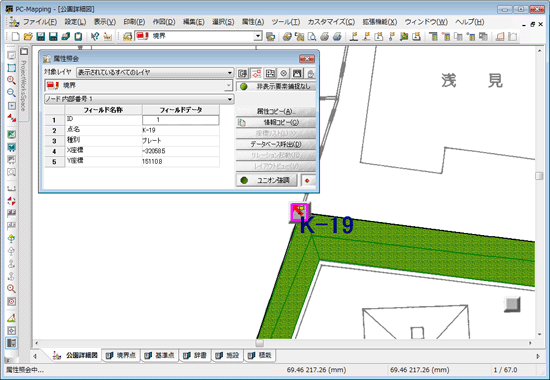Switch to the 境界点 tab

121,355
